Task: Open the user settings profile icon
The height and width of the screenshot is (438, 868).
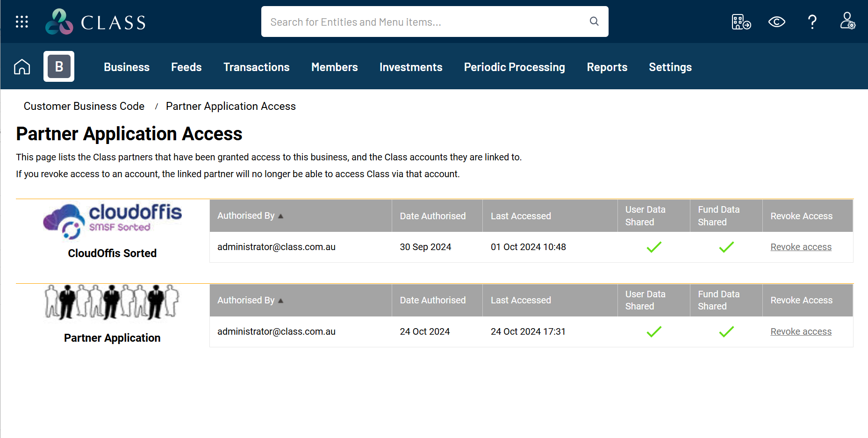Action: (847, 21)
